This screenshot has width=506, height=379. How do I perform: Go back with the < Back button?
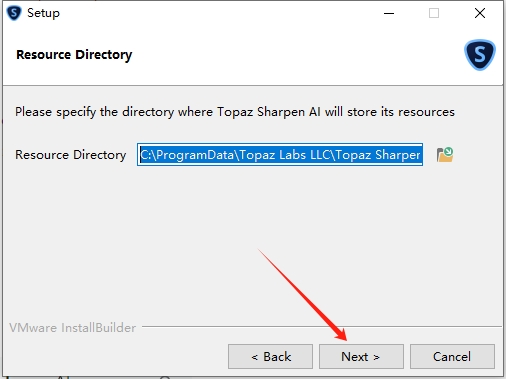(270, 357)
